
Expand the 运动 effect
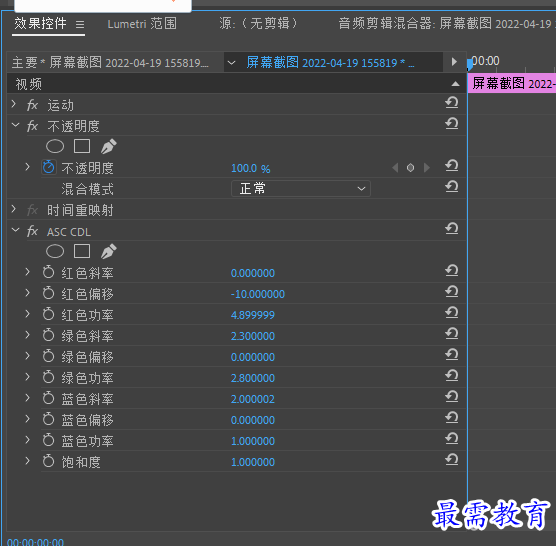point(14,104)
